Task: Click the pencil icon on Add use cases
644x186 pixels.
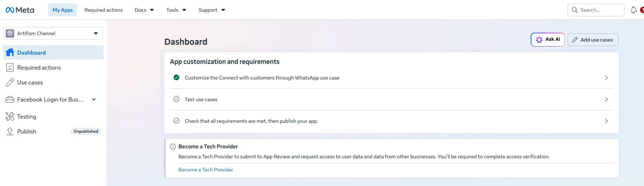Action: [575, 40]
